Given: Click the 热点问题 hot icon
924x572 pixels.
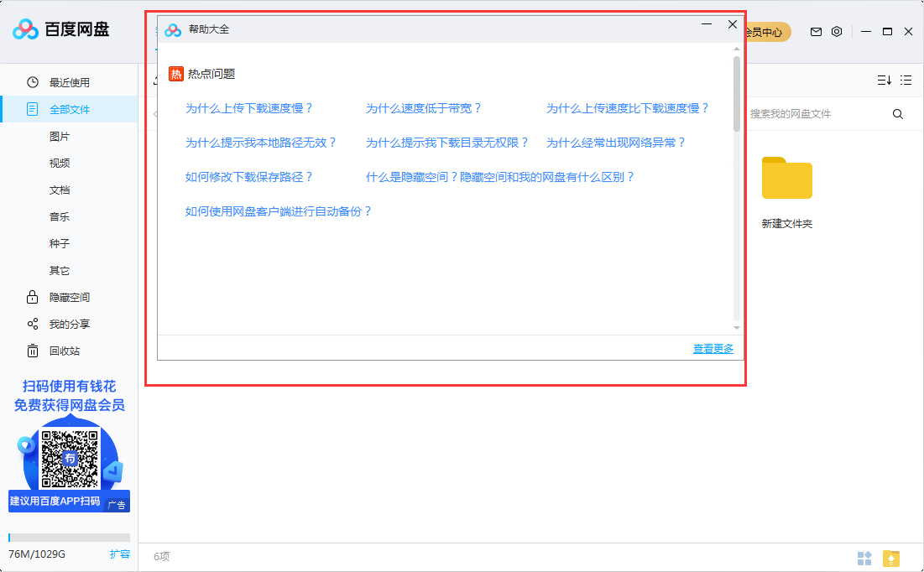Looking at the screenshot, I should 175,74.
